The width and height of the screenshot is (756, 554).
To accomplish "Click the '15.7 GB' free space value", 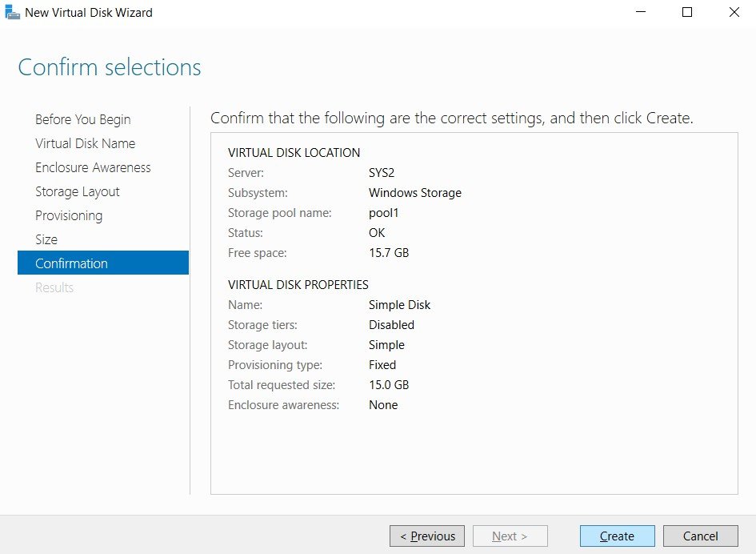I will click(x=389, y=253).
